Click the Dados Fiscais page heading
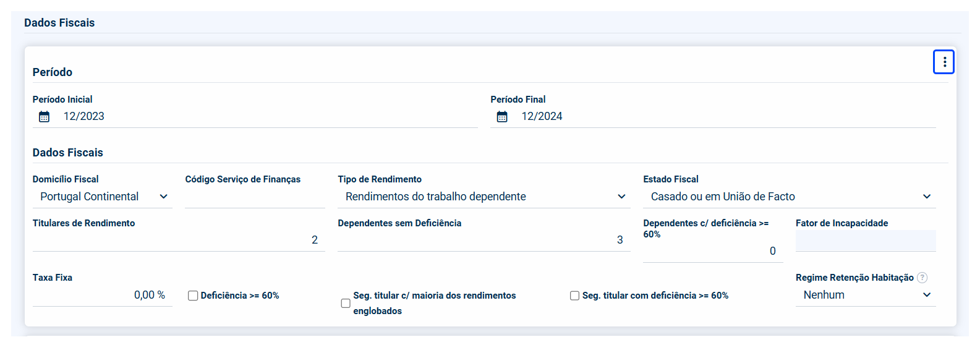The height and width of the screenshot is (358, 980). click(x=59, y=23)
